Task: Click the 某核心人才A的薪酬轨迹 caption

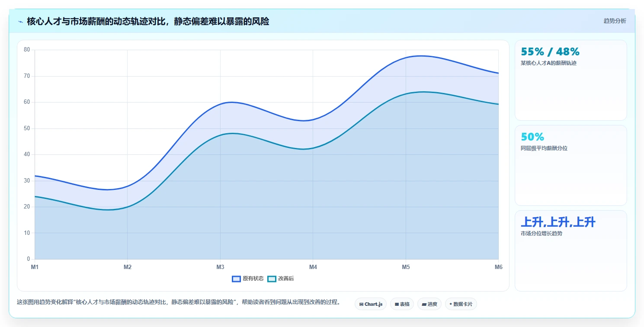Action: [x=548, y=63]
